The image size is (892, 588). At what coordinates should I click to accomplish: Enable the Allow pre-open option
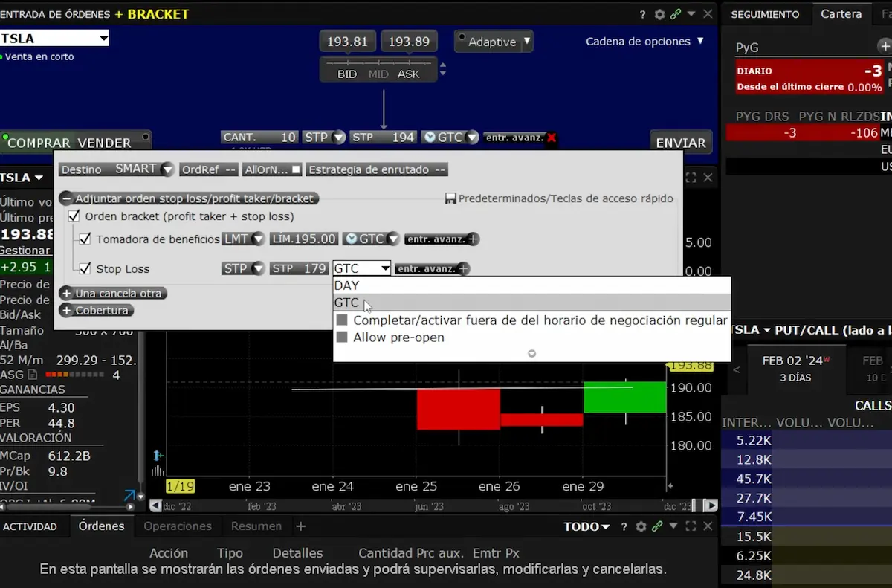click(342, 337)
